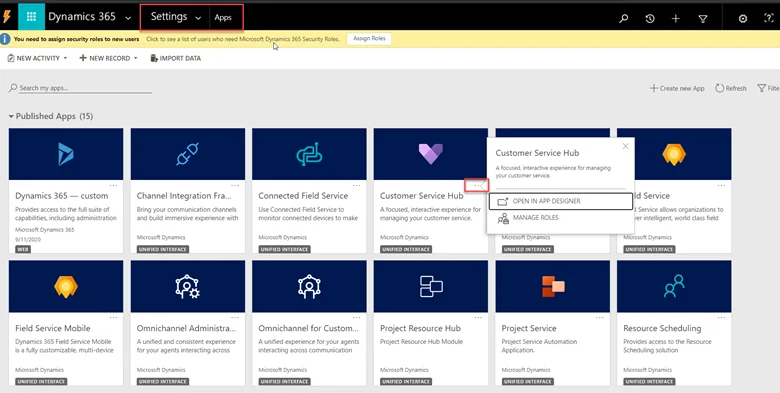Expand the Dynamics 365 dropdown chevron
Screen dimensions: 780x393
pos(128,18)
